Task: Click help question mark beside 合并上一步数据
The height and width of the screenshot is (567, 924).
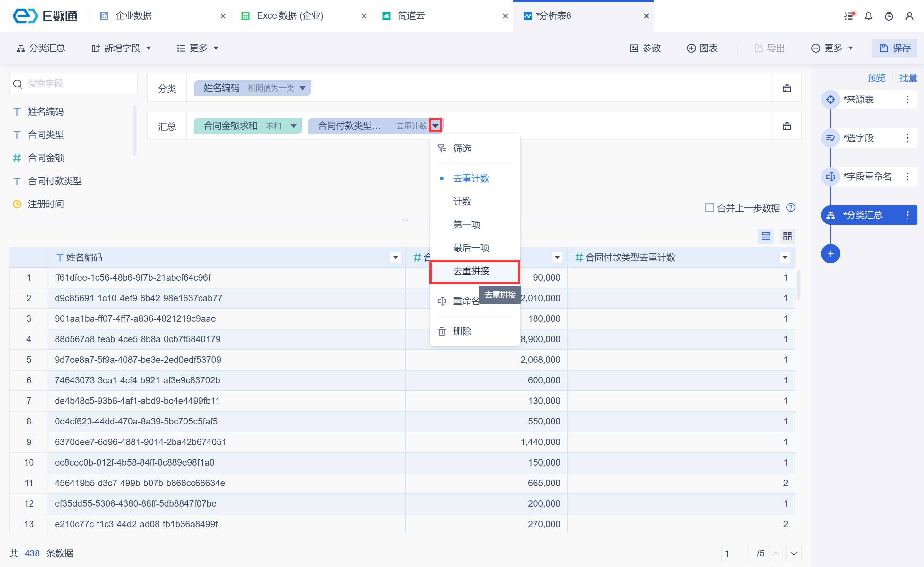Action: tap(791, 208)
